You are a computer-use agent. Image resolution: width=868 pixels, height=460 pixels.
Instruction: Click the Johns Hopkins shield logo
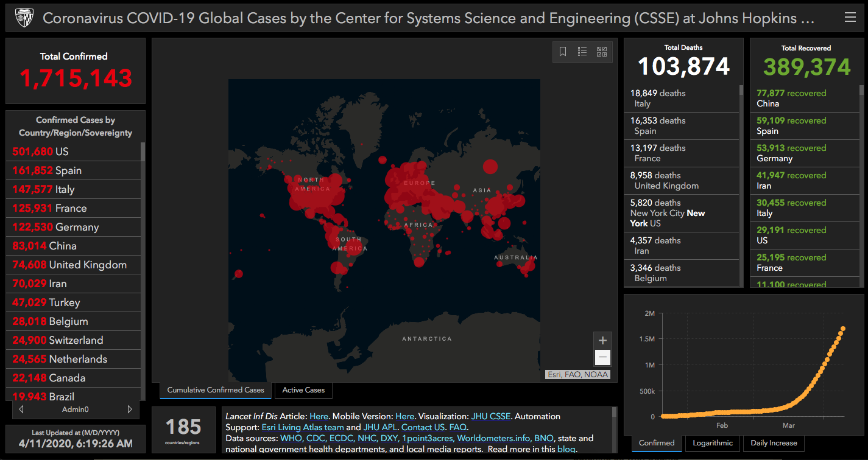point(24,18)
